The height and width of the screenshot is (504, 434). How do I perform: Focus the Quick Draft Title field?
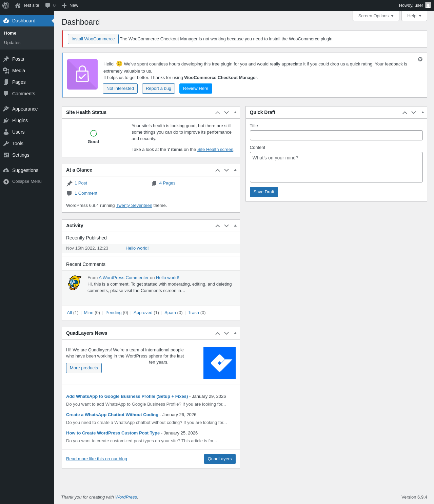(336, 135)
